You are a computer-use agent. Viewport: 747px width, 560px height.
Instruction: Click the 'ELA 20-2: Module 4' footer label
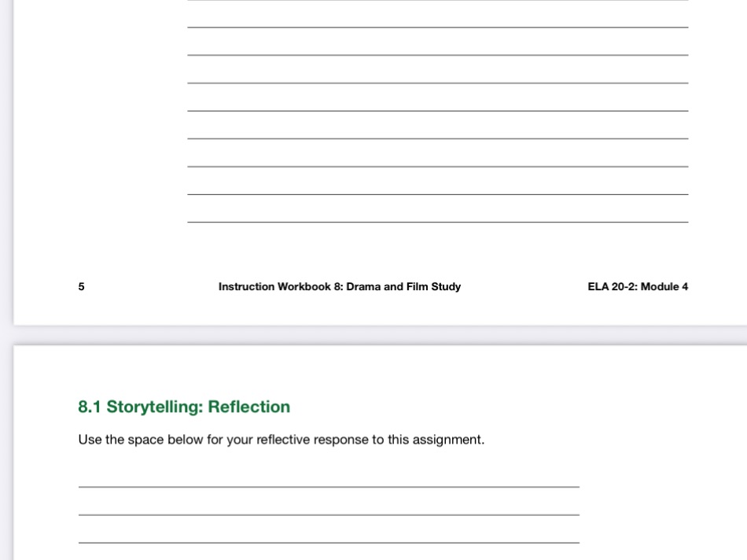(x=638, y=286)
